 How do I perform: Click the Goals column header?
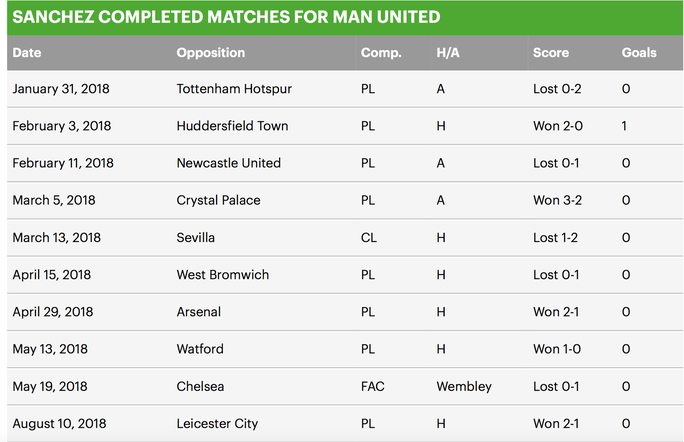[639, 53]
